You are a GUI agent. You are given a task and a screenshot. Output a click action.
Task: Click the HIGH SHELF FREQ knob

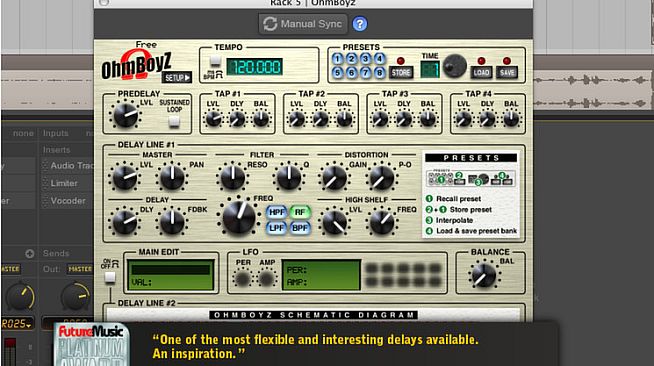[x=382, y=222]
